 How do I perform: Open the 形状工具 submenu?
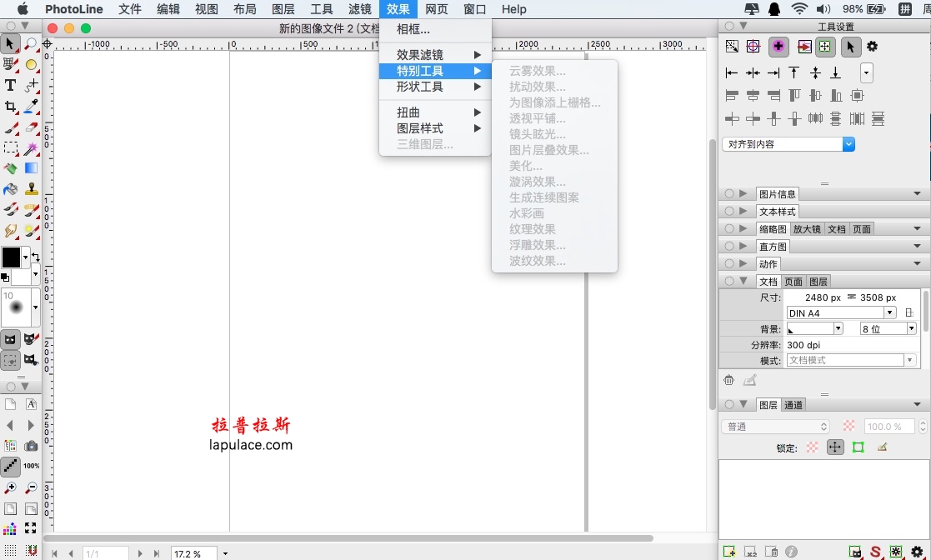[x=435, y=87]
